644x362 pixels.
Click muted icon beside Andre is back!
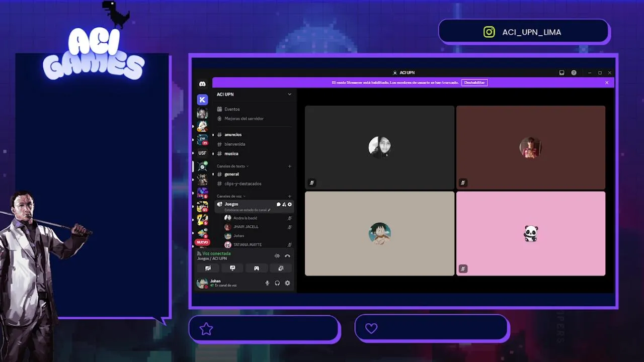pyautogui.click(x=289, y=218)
